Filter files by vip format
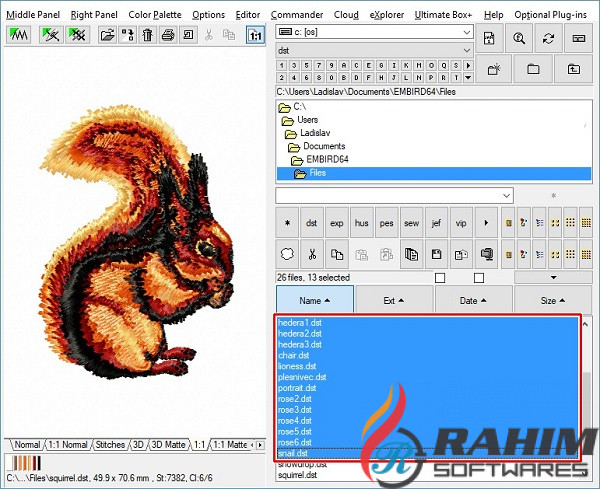 pyautogui.click(x=461, y=223)
